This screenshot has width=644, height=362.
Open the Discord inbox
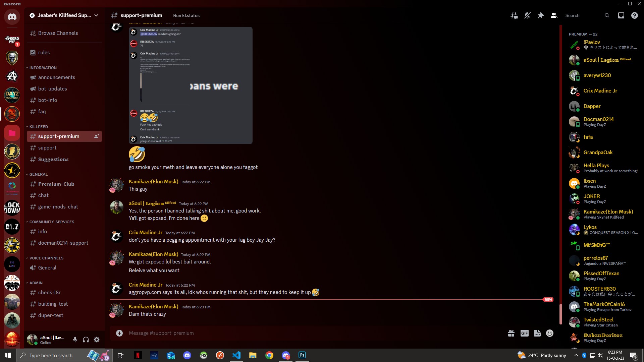621,15
